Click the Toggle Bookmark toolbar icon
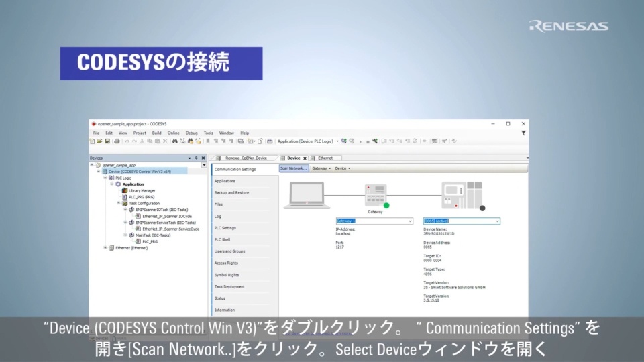 tap(208, 141)
